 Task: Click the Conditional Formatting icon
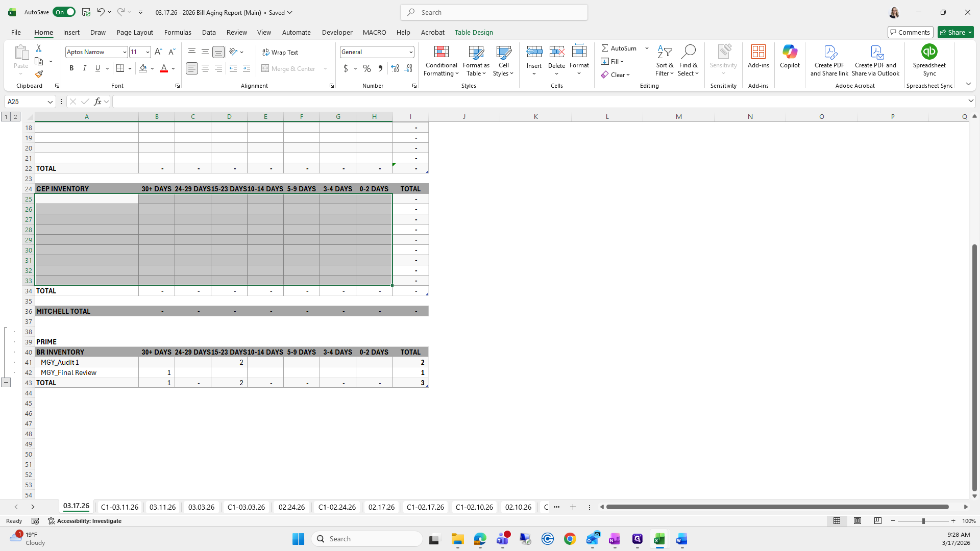pos(441,52)
